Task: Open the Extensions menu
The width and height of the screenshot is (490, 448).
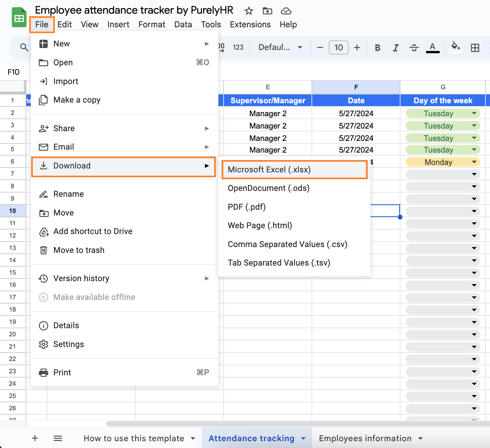Action: click(x=250, y=24)
